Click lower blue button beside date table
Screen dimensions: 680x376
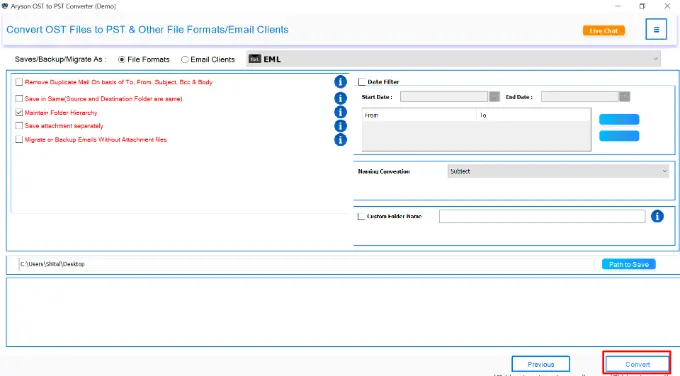coord(619,136)
